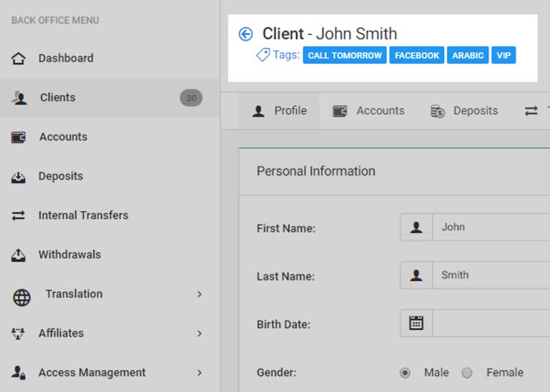Switch to the Deposits tab
The image size is (550, 392).
(464, 111)
